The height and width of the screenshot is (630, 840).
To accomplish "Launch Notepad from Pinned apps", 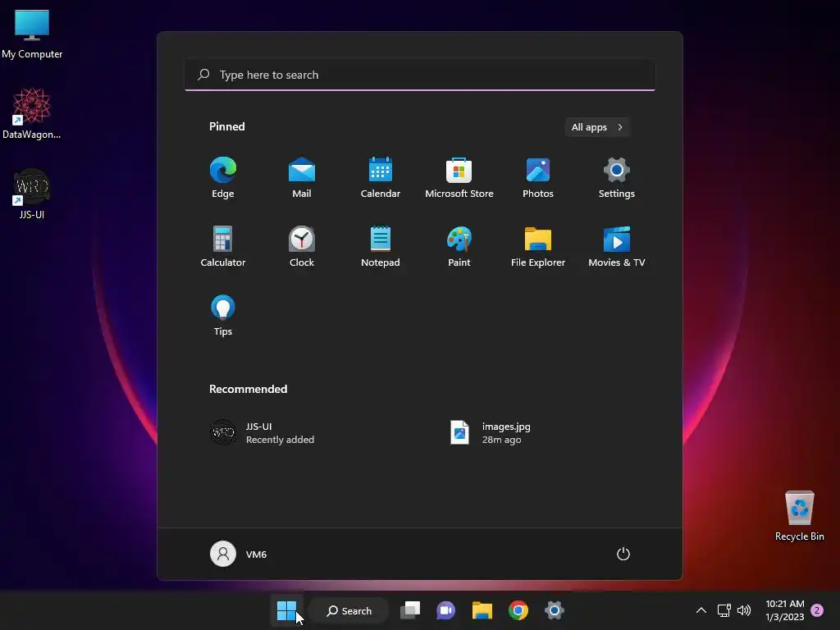I will [381, 246].
